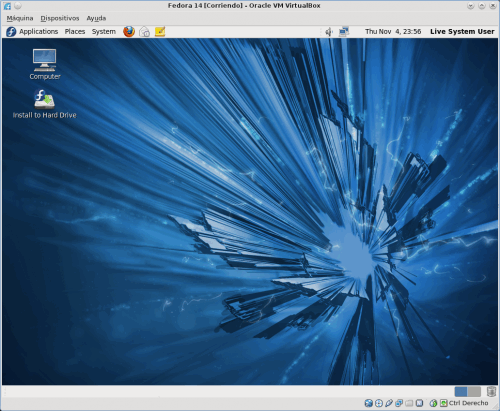This screenshot has width=500, height=411.
Task: Open the Dispositivos menu
Action: tap(60, 18)
